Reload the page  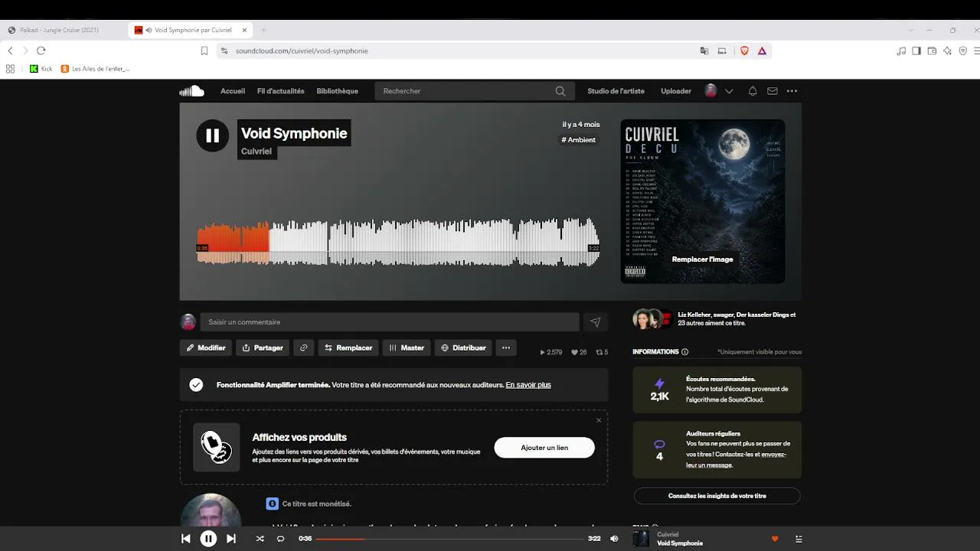41,51
